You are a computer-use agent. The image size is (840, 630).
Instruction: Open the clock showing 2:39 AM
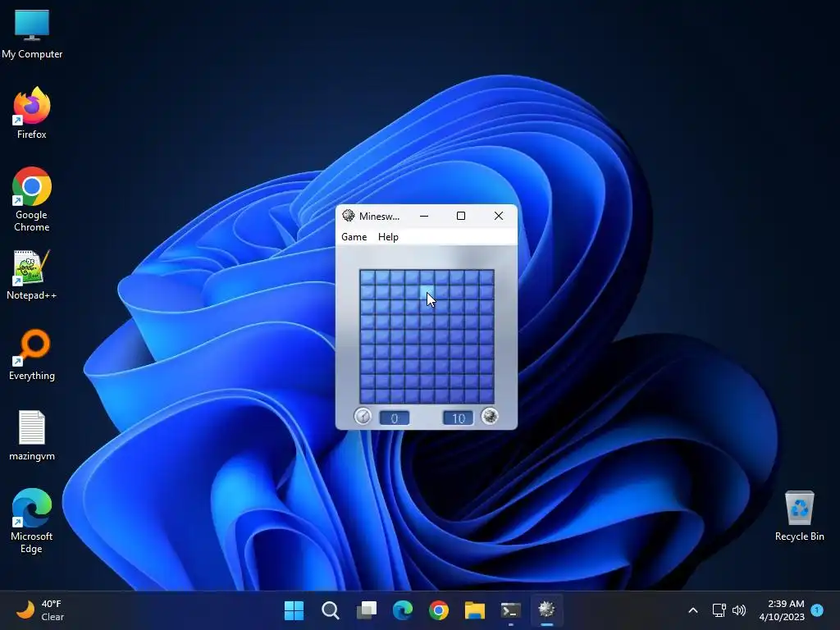[782, 610]
